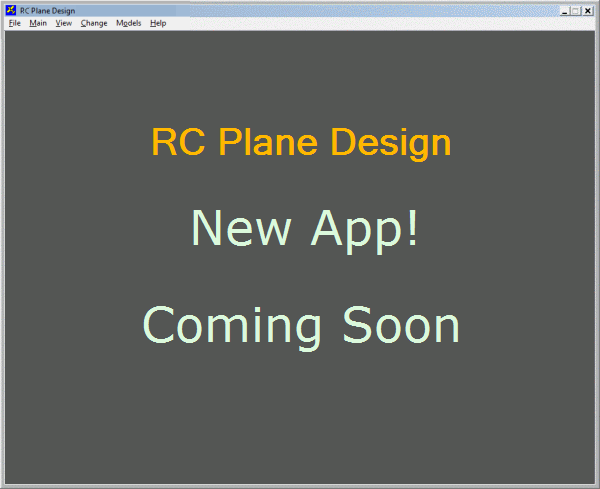Click gray splash area below Coming Soon
This screenshot has width=600, height=489.
tap(300, 420)
